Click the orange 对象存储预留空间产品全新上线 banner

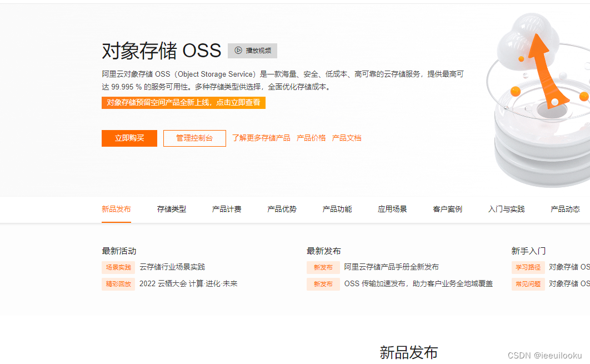183,103
